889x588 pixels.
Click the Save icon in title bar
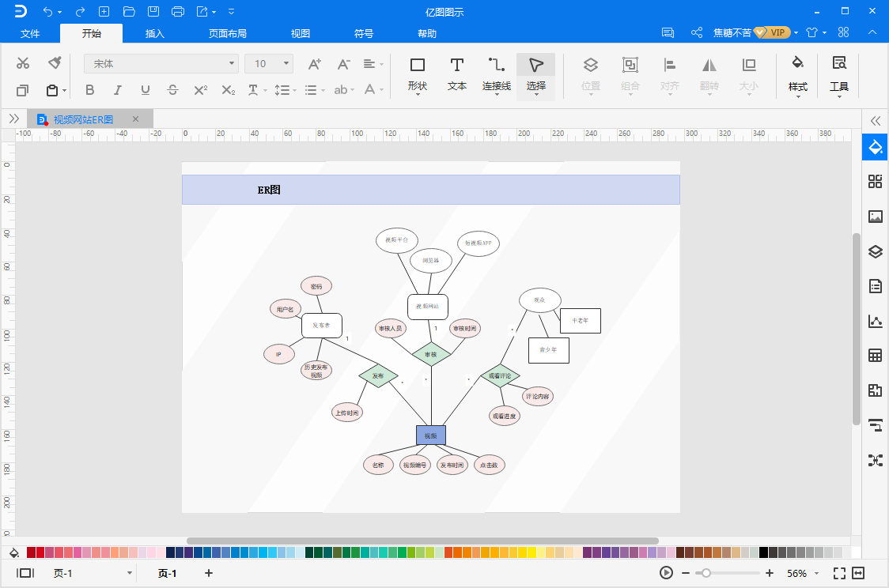coord(153,11)
